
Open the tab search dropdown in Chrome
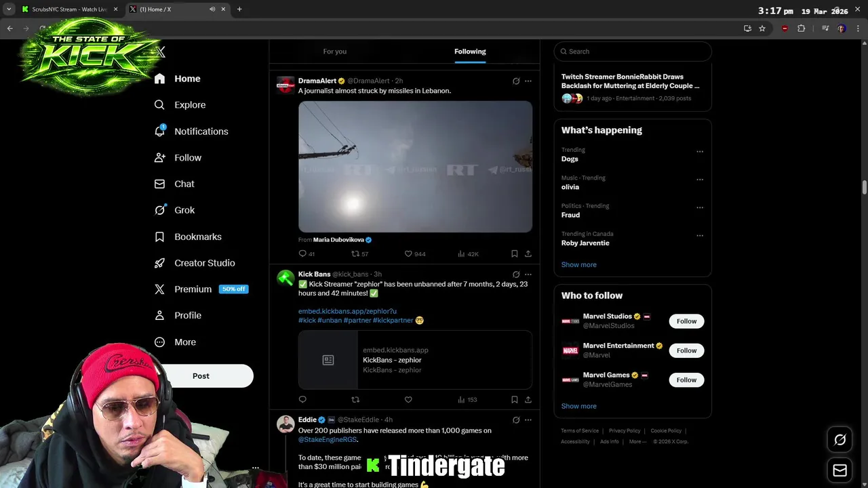[x=9, y=9]
